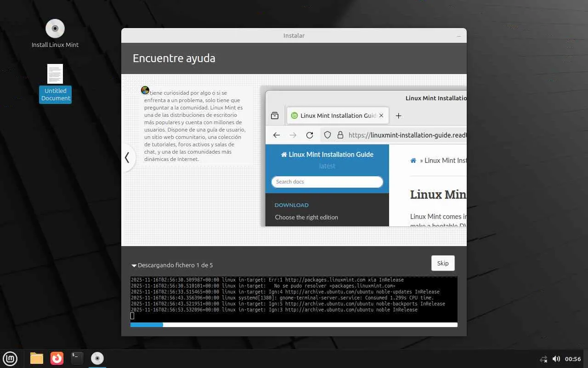Click the log line mentioning gnome-terminal-server.service
This screenshot has height=368, width=588.
[283, 298]
